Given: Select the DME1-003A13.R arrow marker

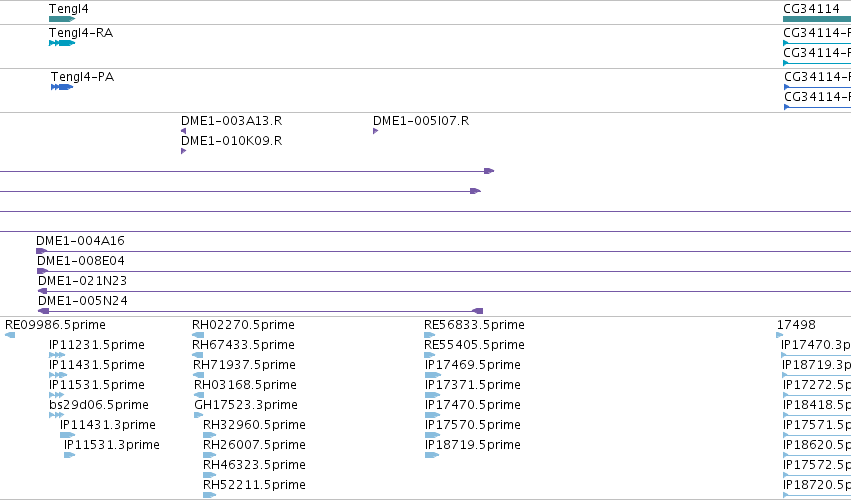Looking at the screenshot, I should tap(183, 131).
